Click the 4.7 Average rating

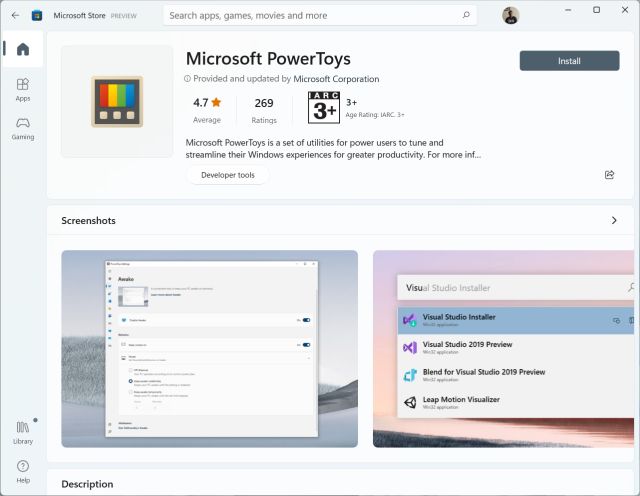(x=207, y=110)
